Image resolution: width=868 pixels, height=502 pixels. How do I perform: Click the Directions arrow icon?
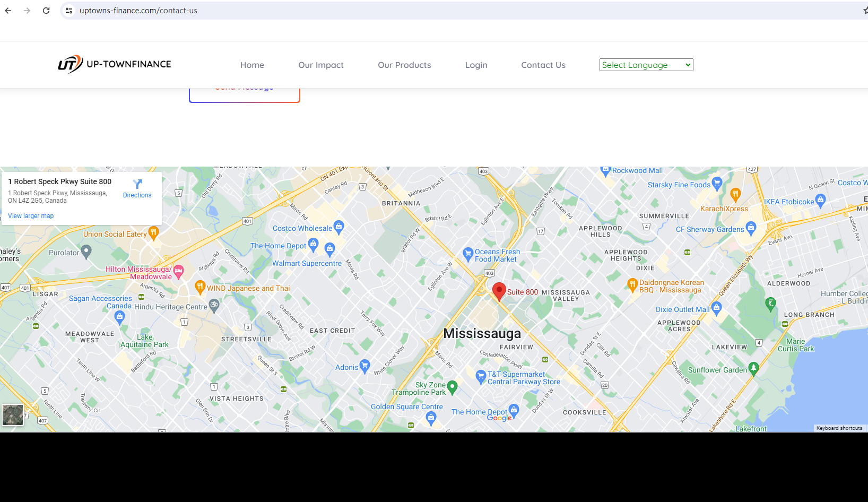pos(137,184)
